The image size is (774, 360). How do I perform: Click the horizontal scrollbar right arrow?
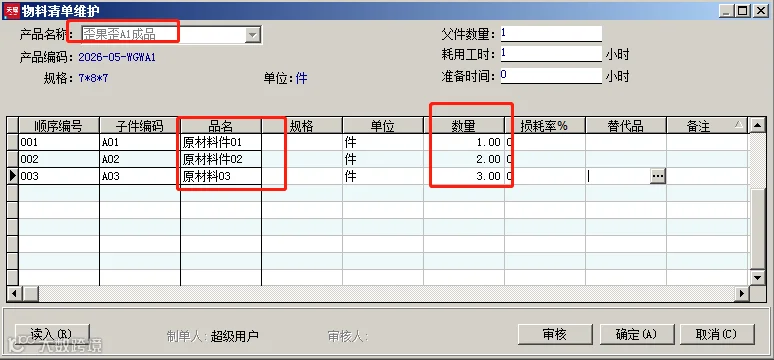pyautogui.click(x=741, y=294)
